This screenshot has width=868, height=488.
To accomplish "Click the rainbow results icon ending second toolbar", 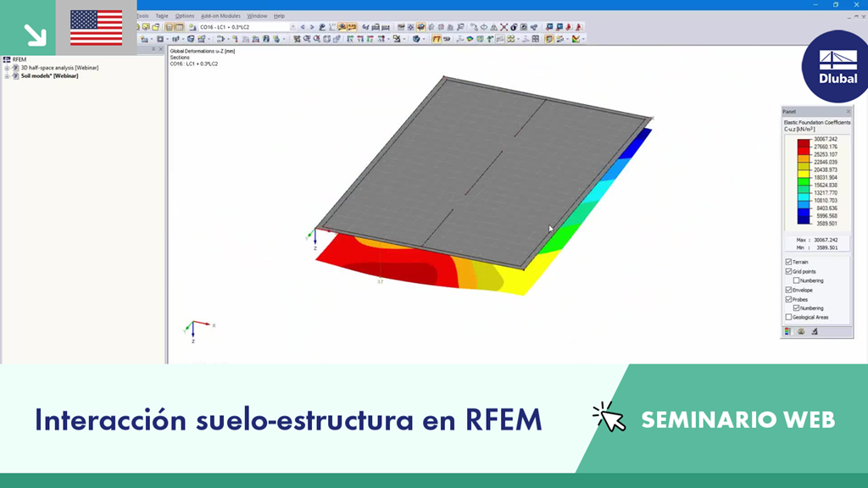I will pyautogui.click(x=576, y=39).
